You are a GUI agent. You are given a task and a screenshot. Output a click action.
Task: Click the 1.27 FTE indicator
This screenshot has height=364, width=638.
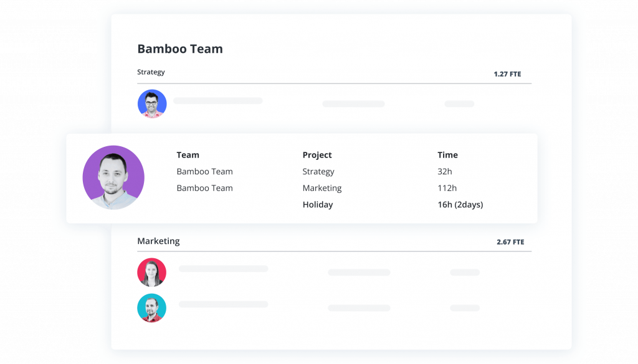coord(509,73)
